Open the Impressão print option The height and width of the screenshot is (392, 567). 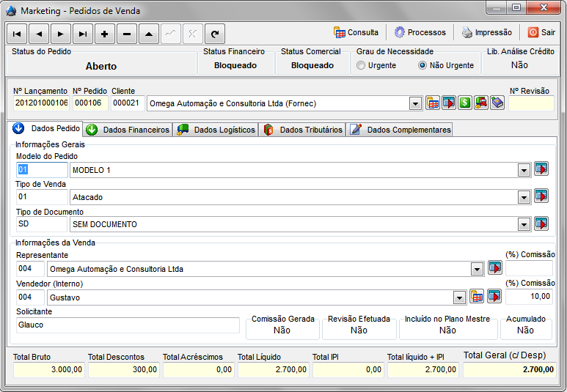[486, 33]
